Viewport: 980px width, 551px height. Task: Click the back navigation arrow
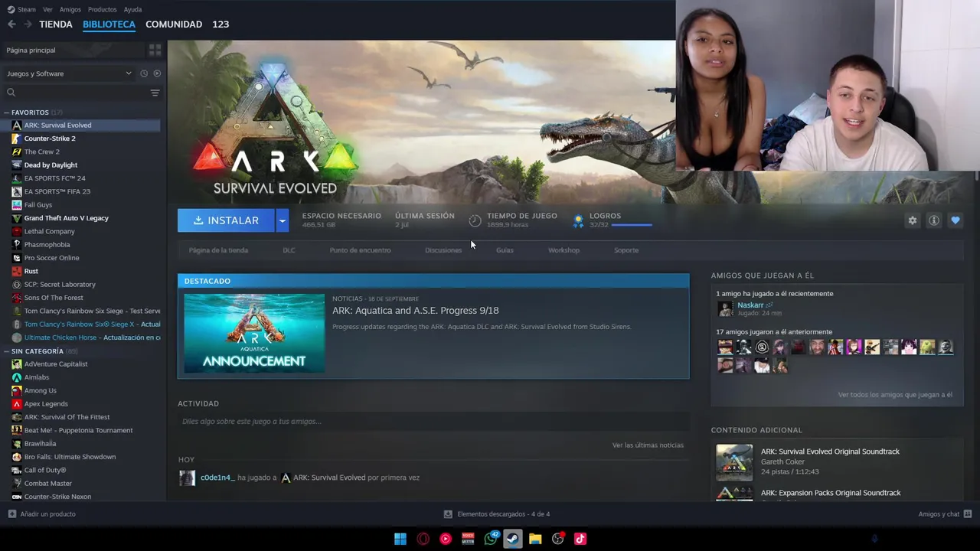[x=11, y=24]
